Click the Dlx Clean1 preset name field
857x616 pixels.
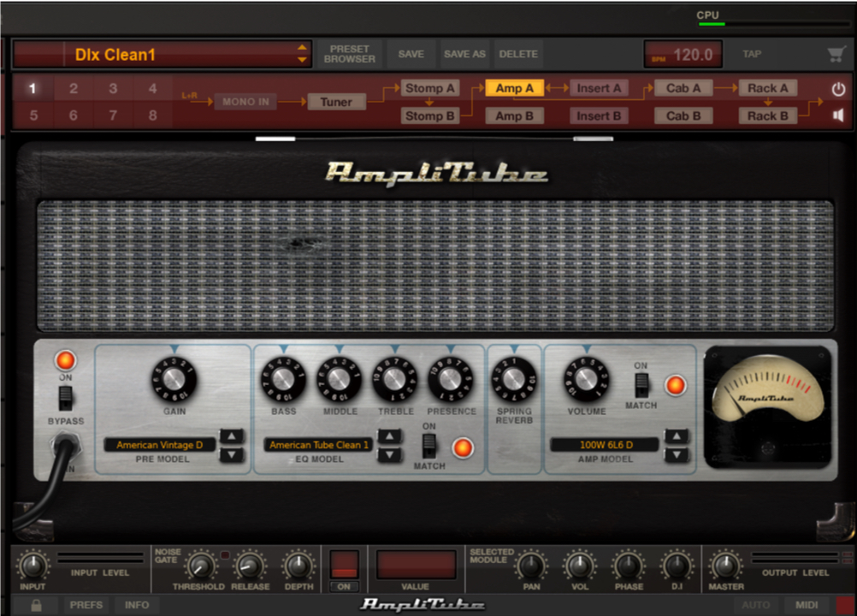(163, 54)
